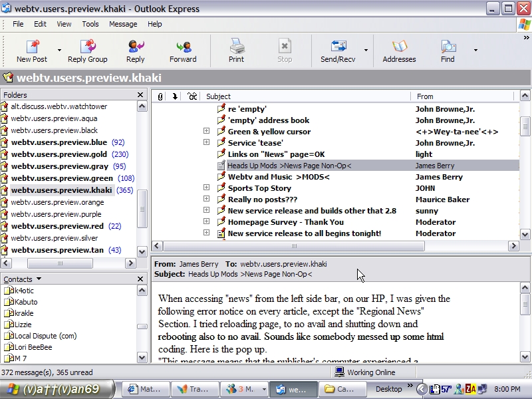Screen dimensions: 532x399
Task: Open the Webtv and Music >MODS< message
Action: (279, 177)
